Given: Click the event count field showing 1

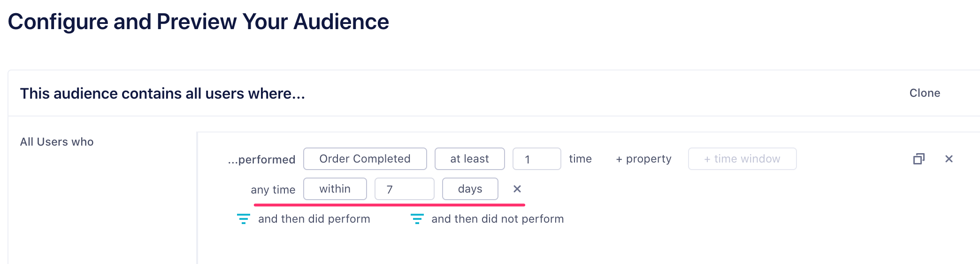Looking at the screenshot, I should (536, 159).
